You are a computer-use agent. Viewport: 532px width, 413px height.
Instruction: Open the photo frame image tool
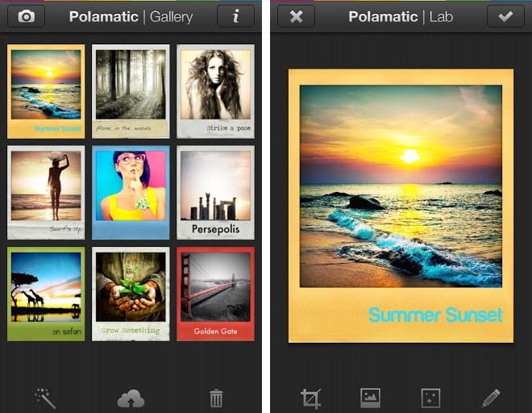370,398
